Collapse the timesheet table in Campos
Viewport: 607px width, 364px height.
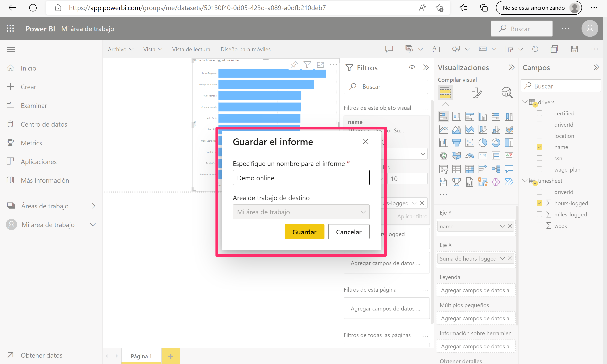pyautogui.click(x=525, y=181)
